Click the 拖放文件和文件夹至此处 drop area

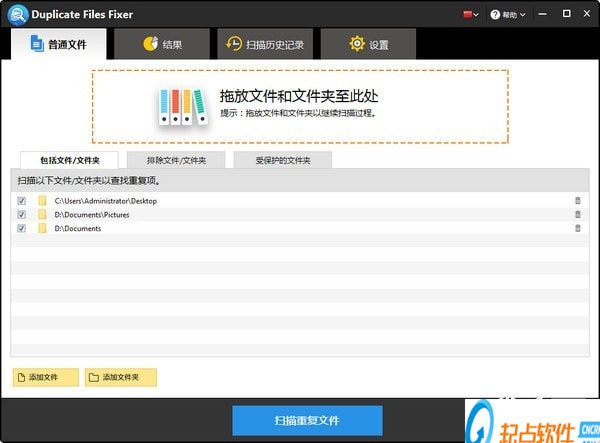(x=300, y=107)
